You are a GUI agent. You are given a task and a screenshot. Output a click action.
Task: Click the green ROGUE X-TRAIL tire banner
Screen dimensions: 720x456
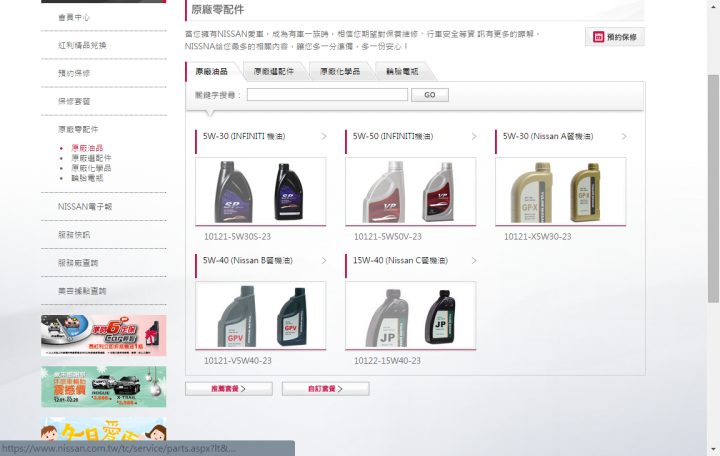point(104,387)
